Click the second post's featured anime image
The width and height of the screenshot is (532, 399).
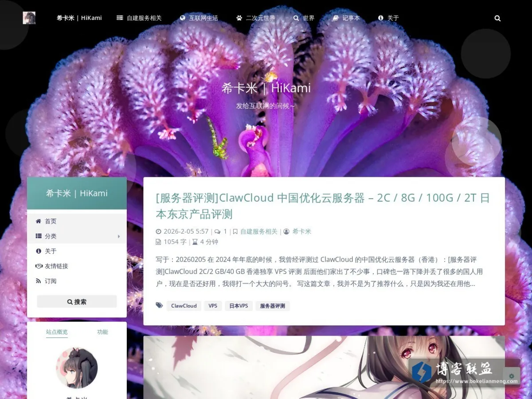pos(324,368)
